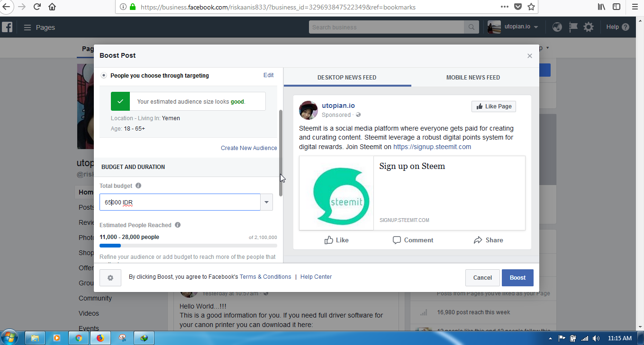Open Posts in the page sidebar

pyautogui.click(x=87, y=207)
